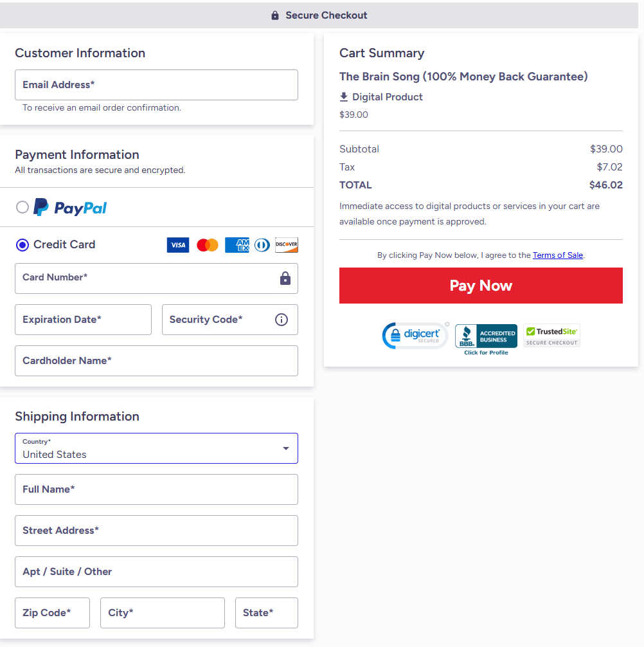
Task: Click the Discover card icon
Action: 287,245
